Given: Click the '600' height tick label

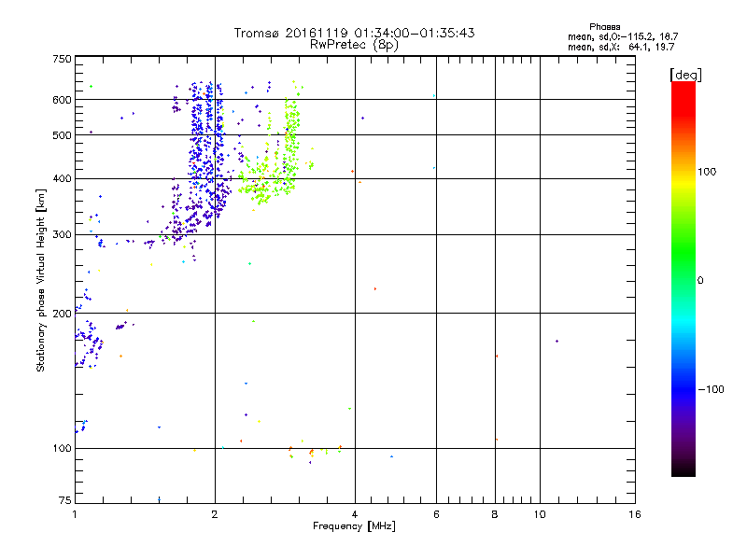Looking at the screenshot, I should point(62,100).
